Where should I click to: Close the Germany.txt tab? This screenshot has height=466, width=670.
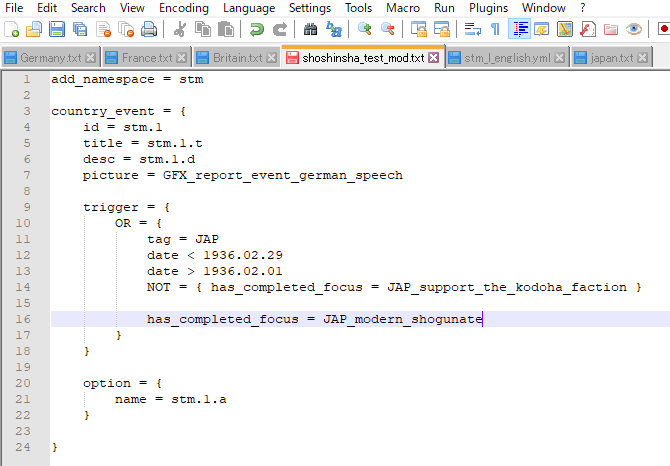coord(91,58)
